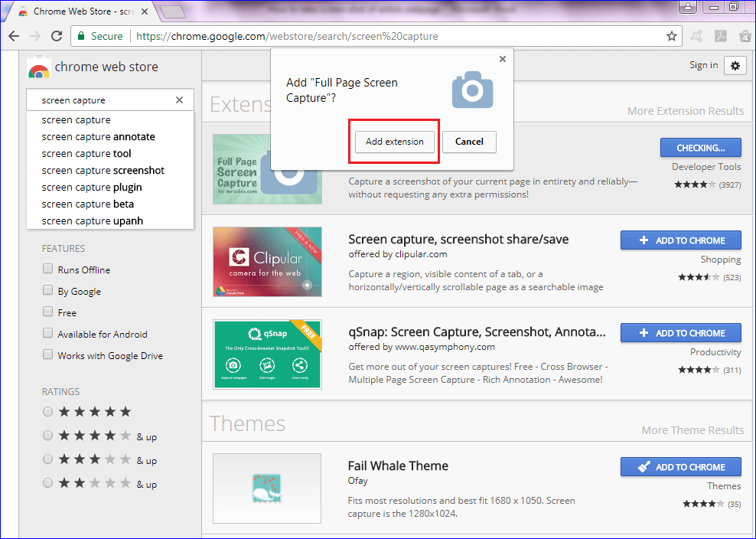Viewport: 756px width, 539px height.
Task: Click the PDF extension icon in toolbar
Action: (721, 36)
